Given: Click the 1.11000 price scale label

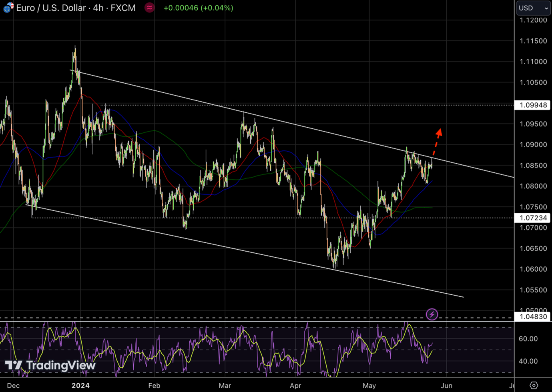Looking at the screenshot, I should [x=533, y=62].
